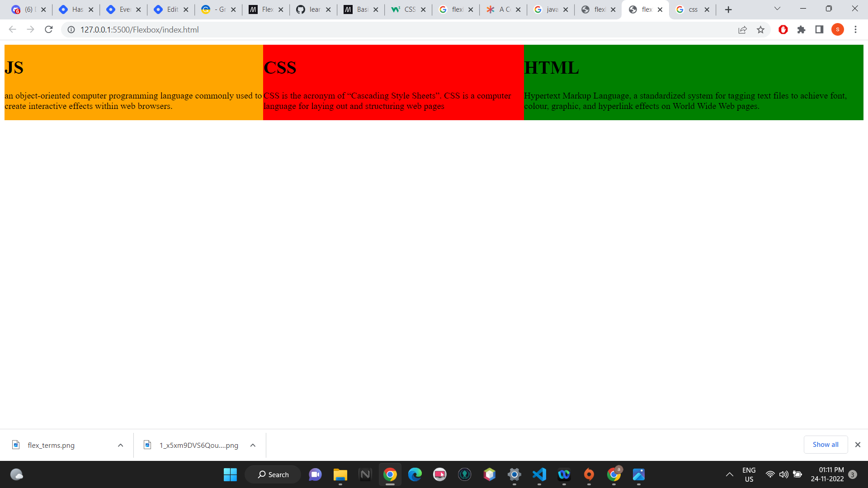Open a new browser tab
This screenshot has width=868, height=488.
click(x=728, y=9)
